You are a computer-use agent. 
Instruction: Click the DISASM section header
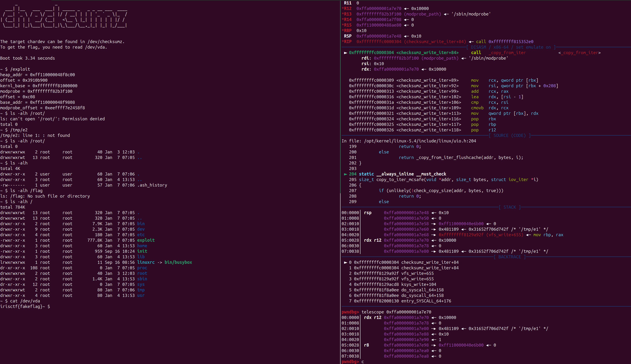[511, 47]
